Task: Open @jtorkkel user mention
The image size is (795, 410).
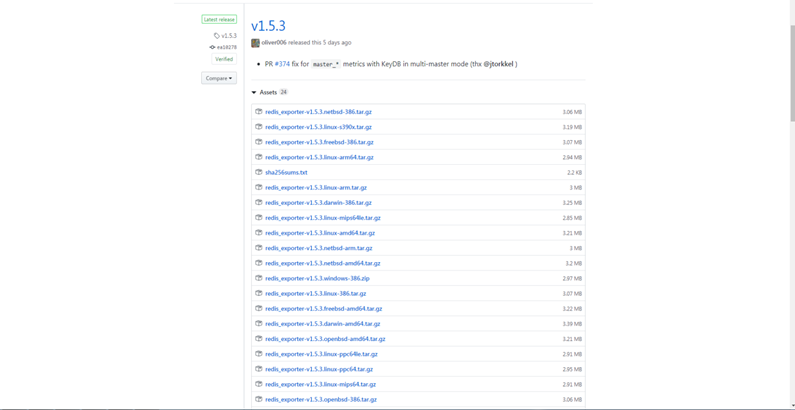Action: [x=498, y=64]
